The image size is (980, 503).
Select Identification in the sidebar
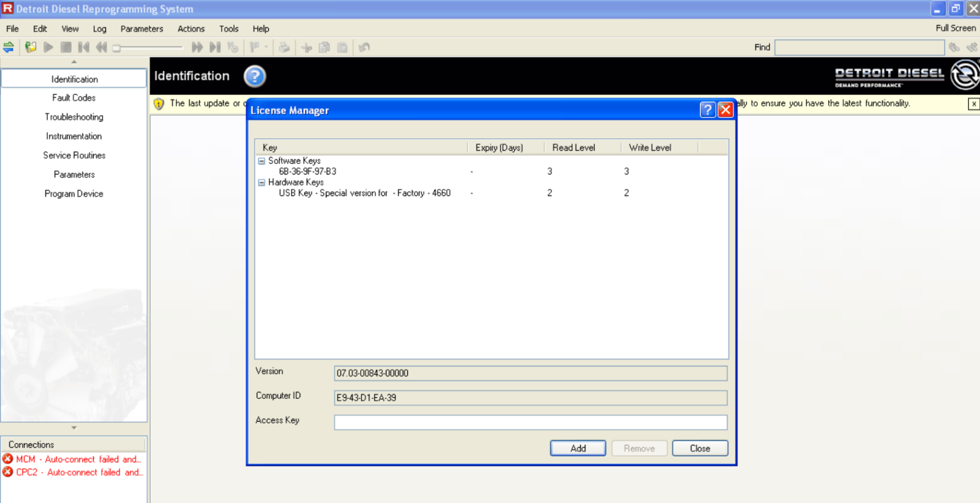pyautogui.click(x=74, y=79)
